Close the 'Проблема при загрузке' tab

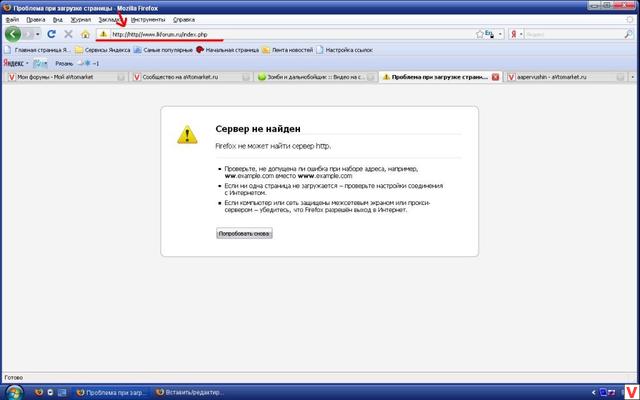(495, 77)
